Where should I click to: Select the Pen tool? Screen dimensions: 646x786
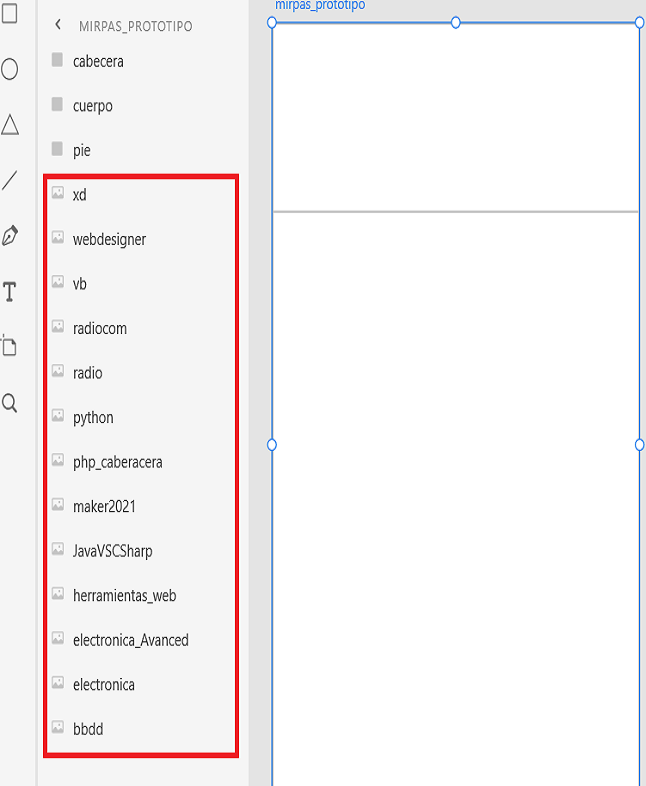point(9,236)
